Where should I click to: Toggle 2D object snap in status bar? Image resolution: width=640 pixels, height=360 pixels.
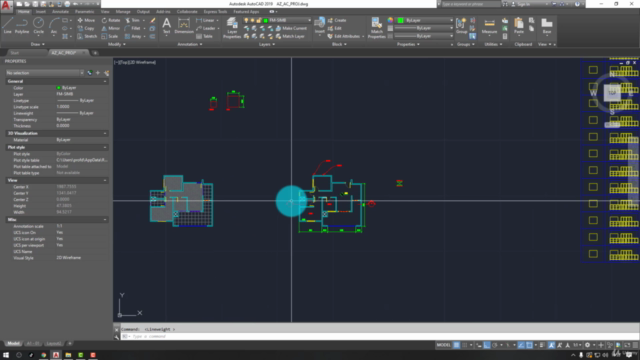[x=529, y=345]
